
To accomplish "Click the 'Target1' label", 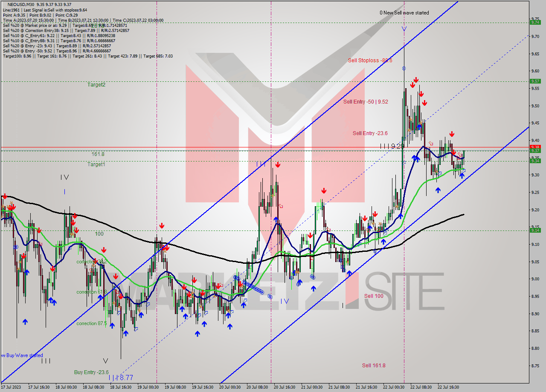I will point(96,164).
